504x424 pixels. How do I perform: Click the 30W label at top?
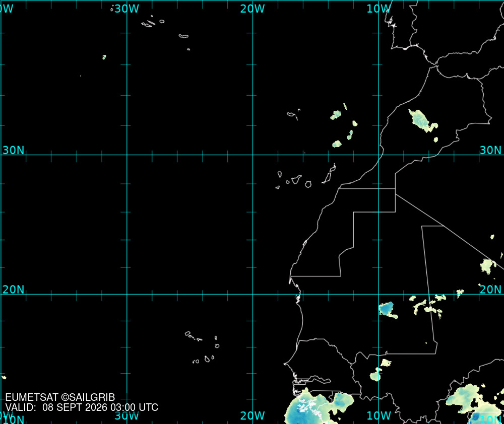tap(127, 9)
